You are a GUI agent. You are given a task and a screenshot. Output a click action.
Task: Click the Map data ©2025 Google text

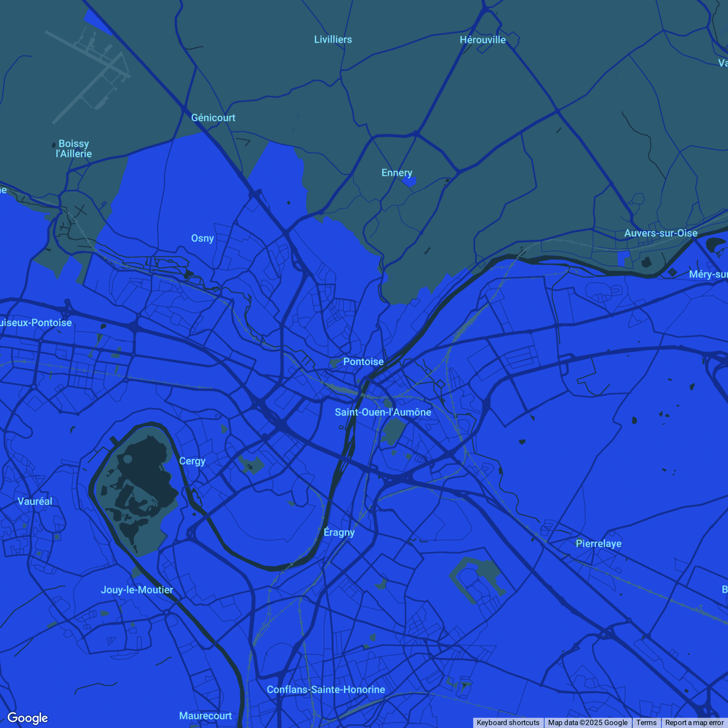point(588,722)
